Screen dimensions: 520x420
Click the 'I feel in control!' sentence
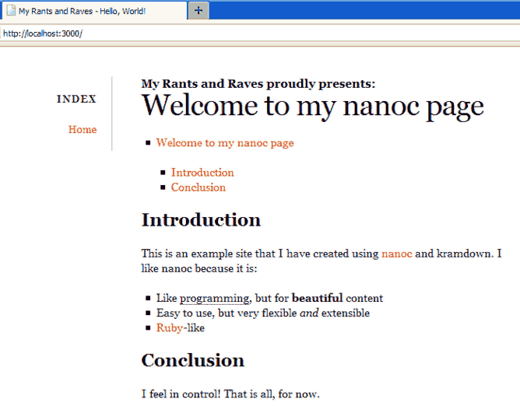tap(181, 394)
